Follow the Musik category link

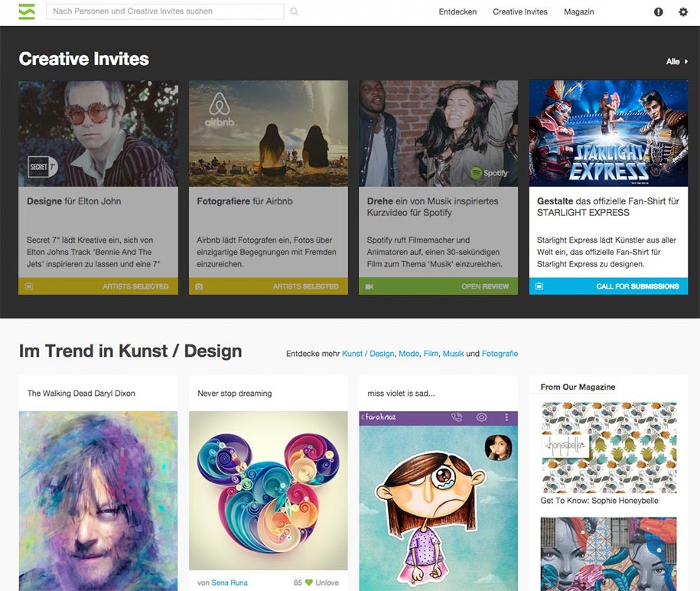[453, 354]
